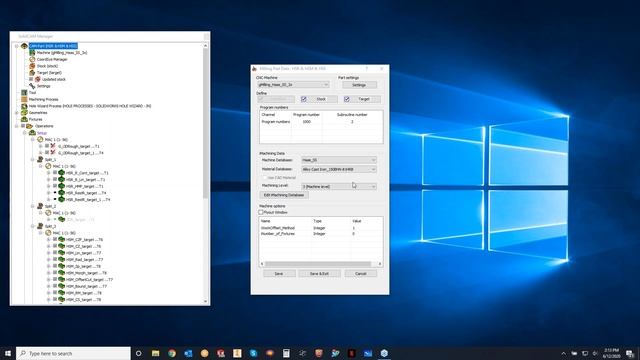640x360 pixels.
Task: Click the Updated stock icon
Action: point(38,79)
